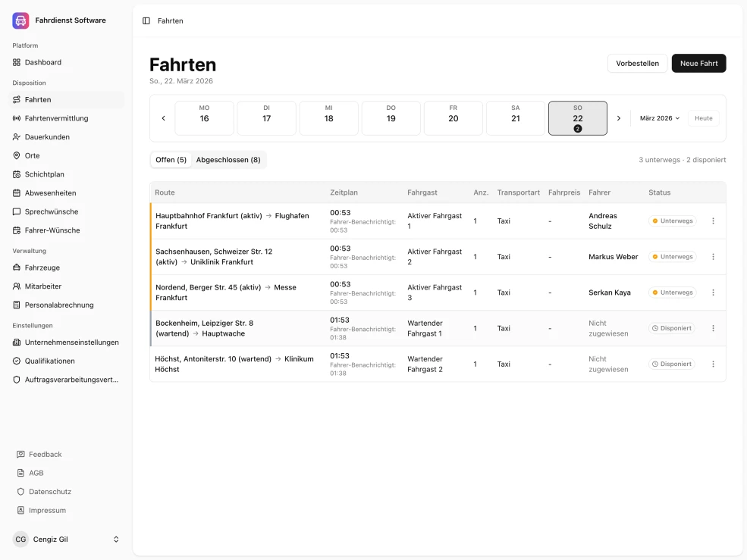This screenshot has width=747, height=560.
Task: Open the März 2026 month dropdown
Action: [658, 118]
